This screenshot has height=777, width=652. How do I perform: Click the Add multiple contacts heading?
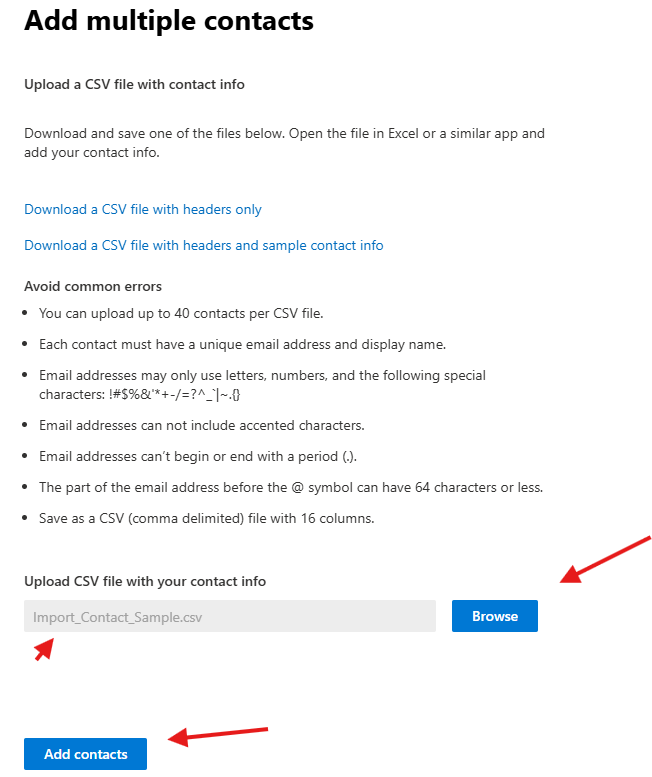click(169, 20)
